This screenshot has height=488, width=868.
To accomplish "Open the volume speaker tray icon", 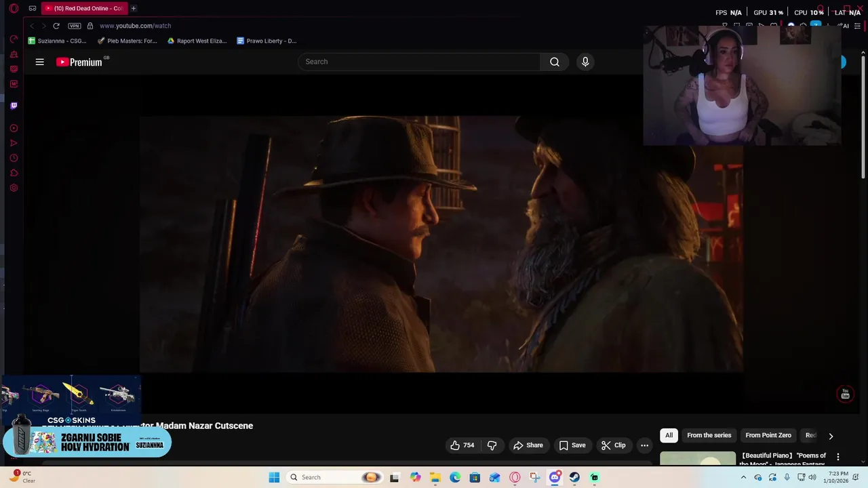I will click(812, 477).
